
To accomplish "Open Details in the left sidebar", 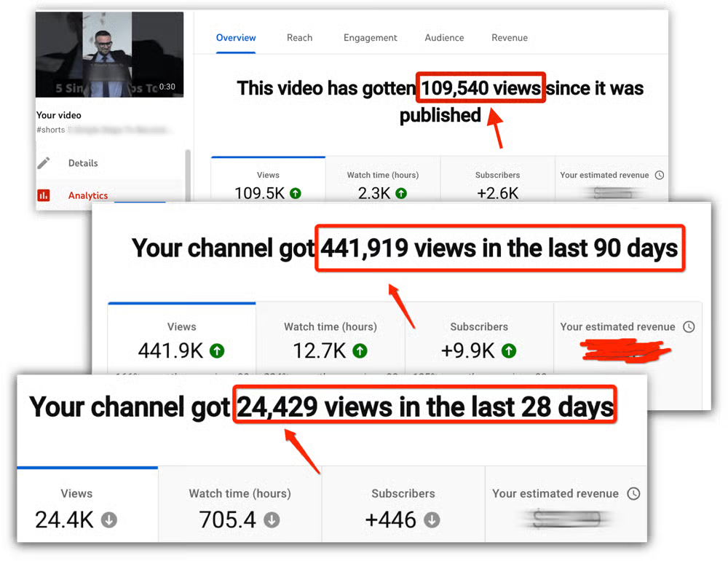I will [x=83, y=163].
